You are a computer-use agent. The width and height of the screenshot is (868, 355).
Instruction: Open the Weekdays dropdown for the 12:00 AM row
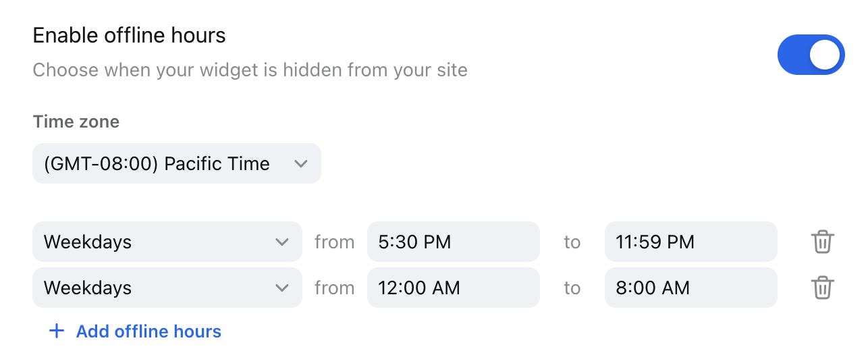coord(167,288)
